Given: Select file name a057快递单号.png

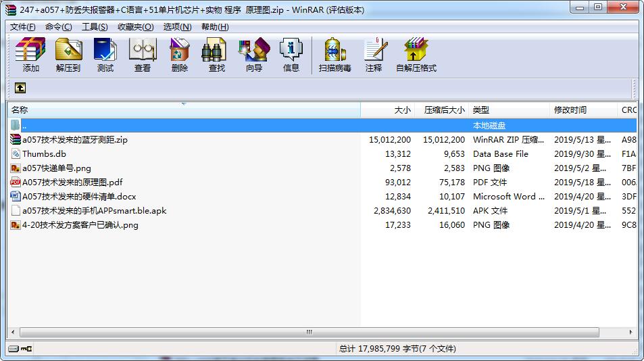Looking at the screenshot, I should coord(57,168).
